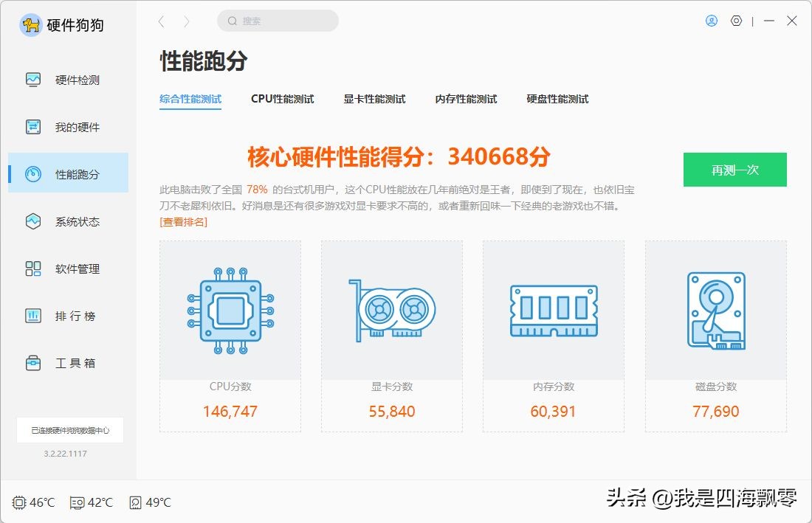Click CPU score value 146,747

(230, 412)
